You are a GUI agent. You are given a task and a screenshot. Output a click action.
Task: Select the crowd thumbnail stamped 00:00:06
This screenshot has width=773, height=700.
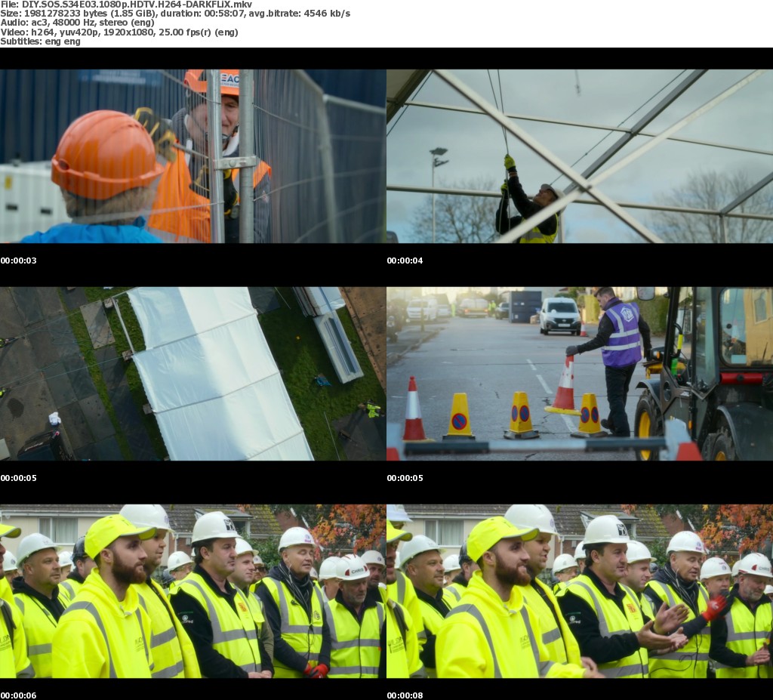pos(192,591)
